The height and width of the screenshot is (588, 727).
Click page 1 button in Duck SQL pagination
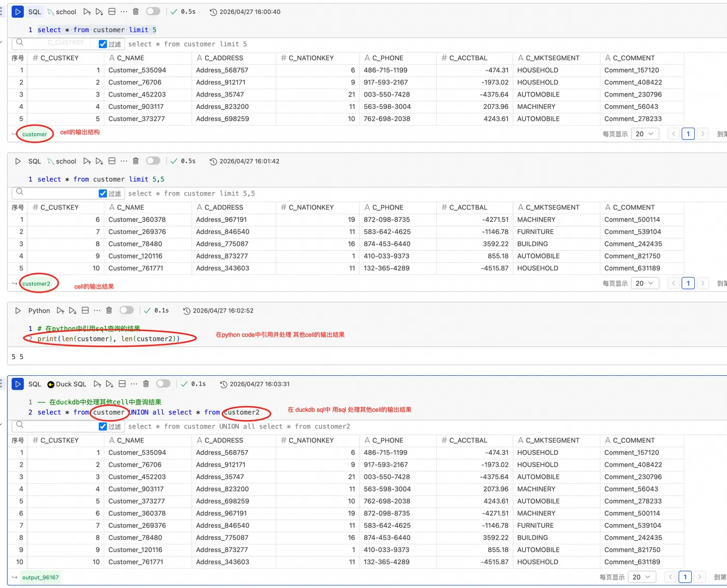[685, 577]
